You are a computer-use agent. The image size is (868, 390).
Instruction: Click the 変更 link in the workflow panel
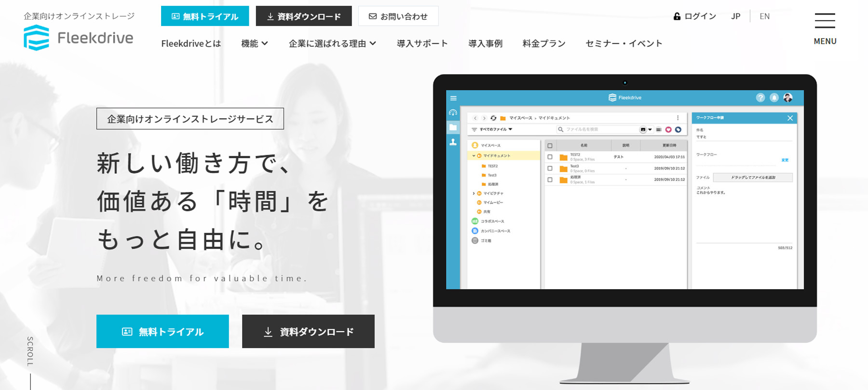point(785,160)
